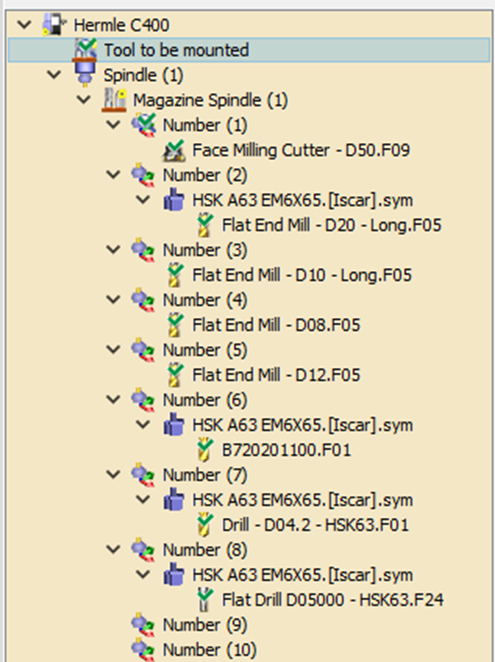Screen dimensions: 495x662
Task: Click the Number (9) pocket icon
Action: point(143,625)
